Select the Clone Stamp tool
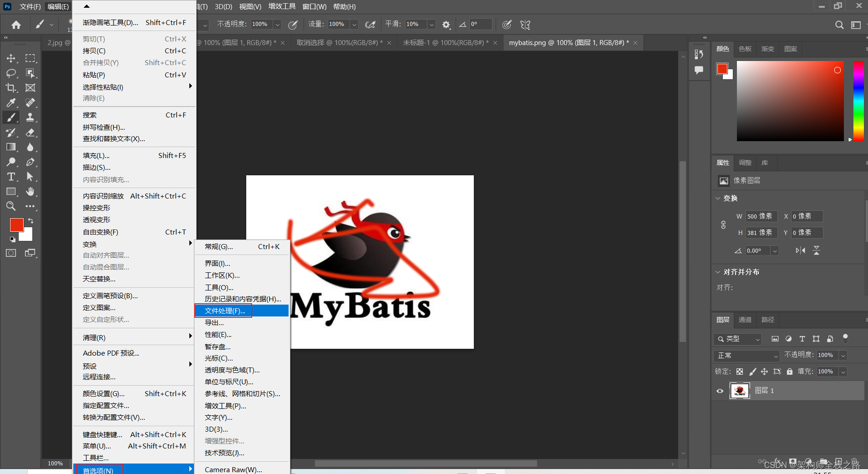This screenshot has height=474, width=868. coord(30,117)
